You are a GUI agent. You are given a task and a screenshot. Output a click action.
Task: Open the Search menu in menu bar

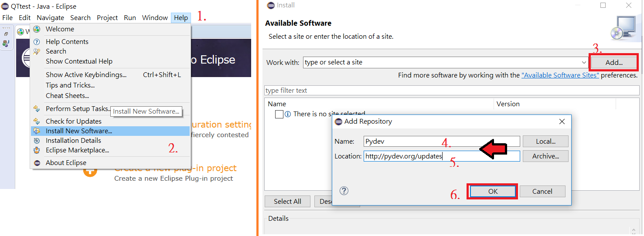(x=81, y=18)
